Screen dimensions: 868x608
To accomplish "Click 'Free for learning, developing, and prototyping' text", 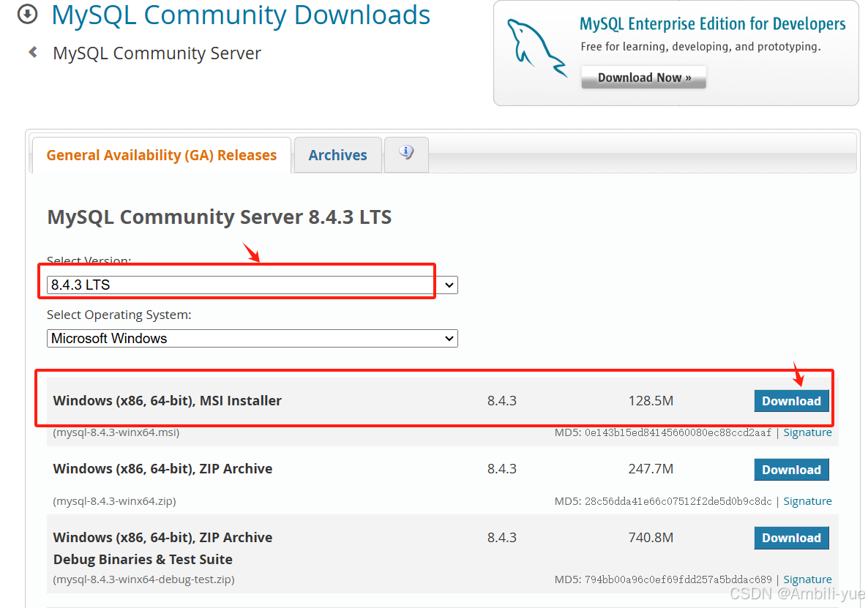I will 700,47.
